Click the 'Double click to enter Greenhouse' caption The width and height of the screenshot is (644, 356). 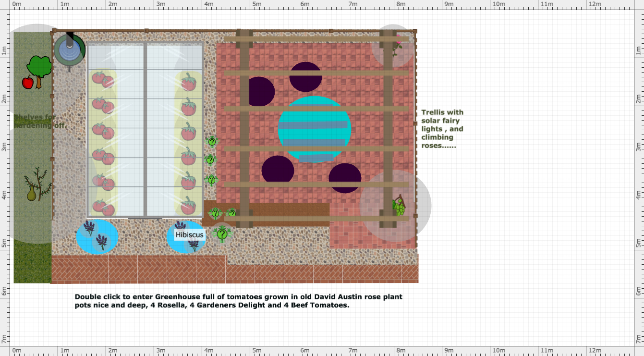(238, 301)
